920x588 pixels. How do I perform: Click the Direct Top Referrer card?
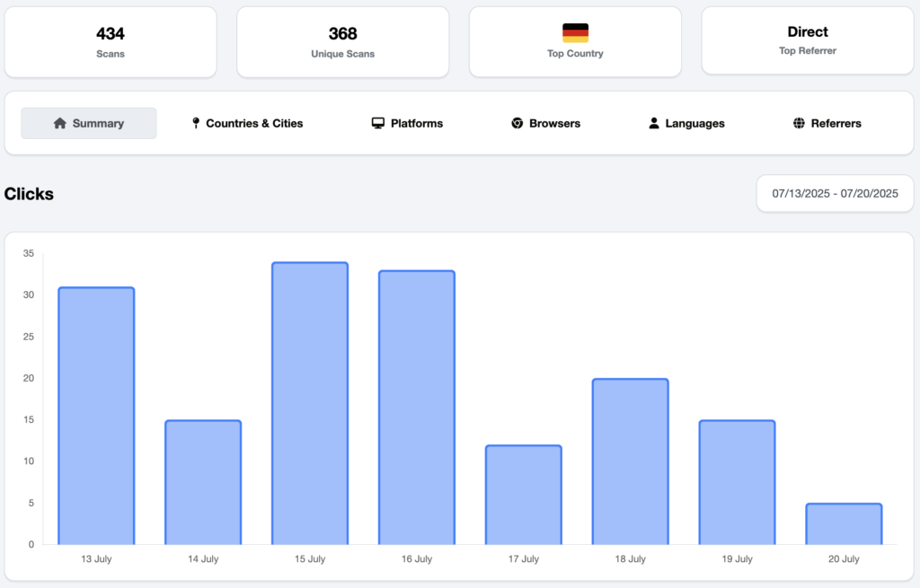807,40
